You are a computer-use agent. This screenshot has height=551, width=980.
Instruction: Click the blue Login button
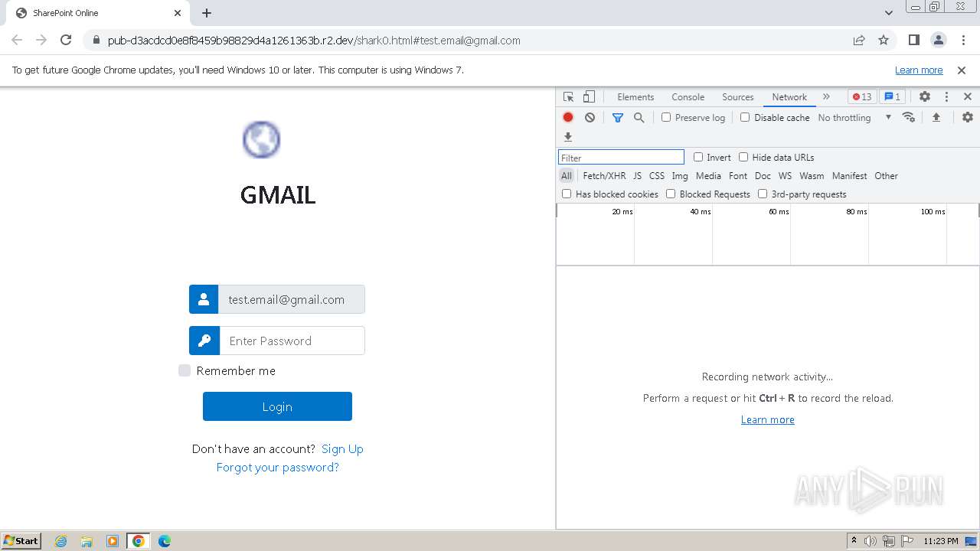pyautogui.click(x=277, y=406)
